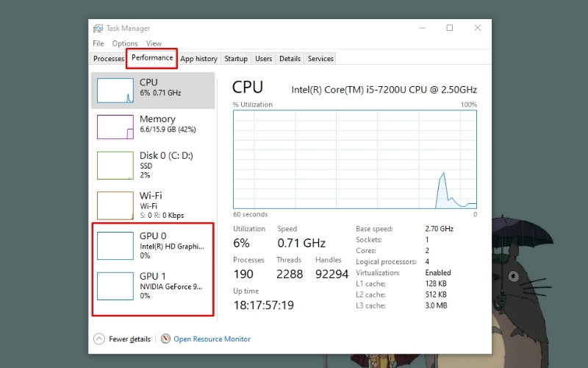Click the 92294 handles value
588x368 pixels.
pos(332,274)
